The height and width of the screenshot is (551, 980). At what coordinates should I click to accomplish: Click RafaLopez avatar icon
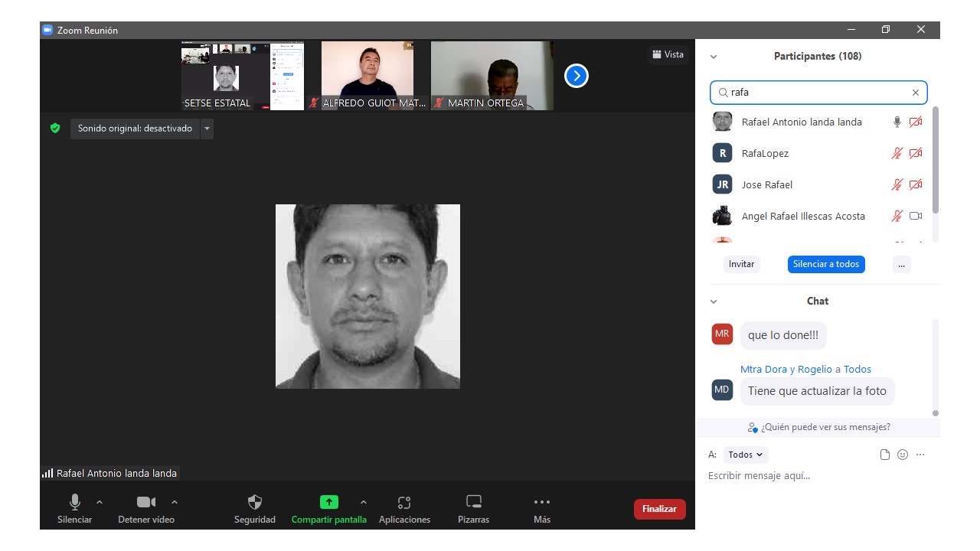[722, 153]
